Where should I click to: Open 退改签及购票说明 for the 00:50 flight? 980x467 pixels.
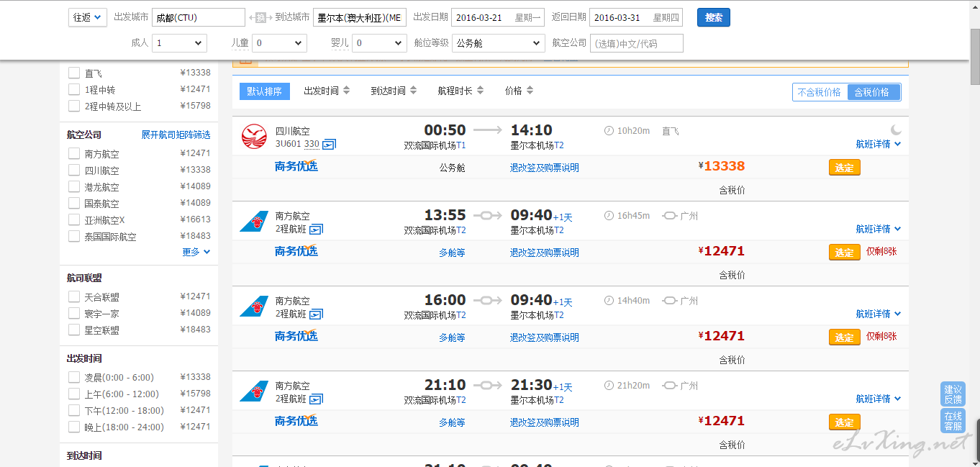[545, 168]
